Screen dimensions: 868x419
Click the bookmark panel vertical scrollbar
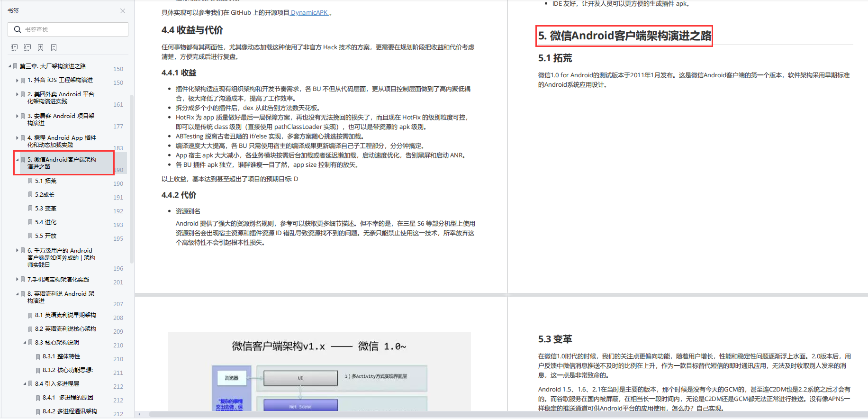pos(132,179)
